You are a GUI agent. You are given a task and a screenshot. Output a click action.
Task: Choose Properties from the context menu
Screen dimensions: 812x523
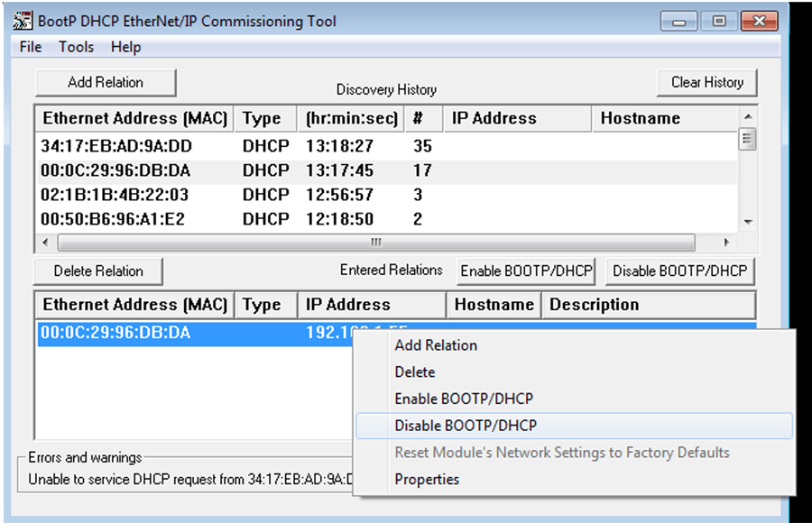pyautogui.click(x=575, y=480)
